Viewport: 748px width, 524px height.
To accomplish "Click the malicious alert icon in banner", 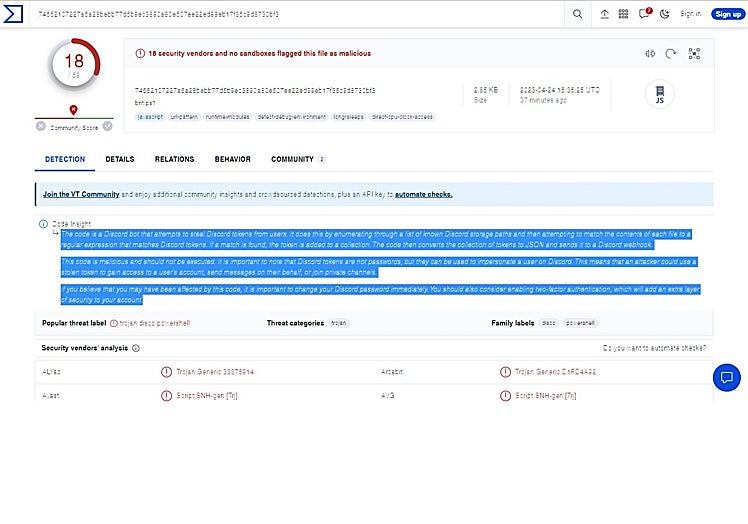I will pos(140,53).
